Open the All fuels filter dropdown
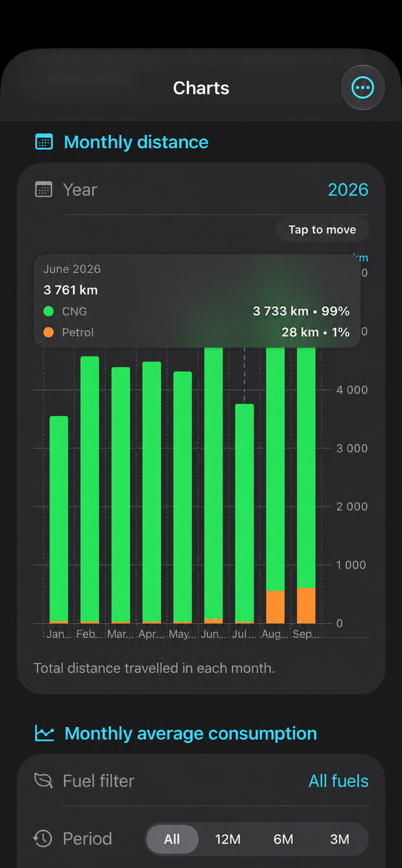This screenshot has height=868, width=402. (338, 781)
